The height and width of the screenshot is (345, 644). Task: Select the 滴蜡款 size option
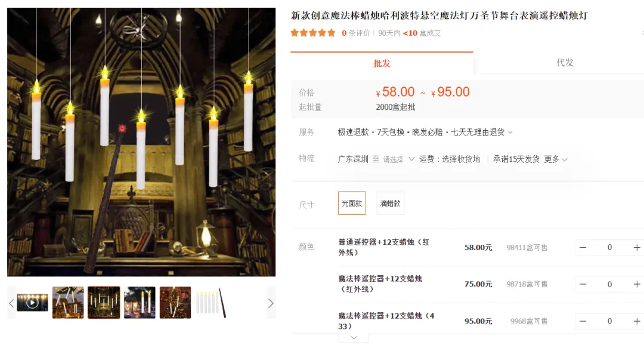(390, 203)
